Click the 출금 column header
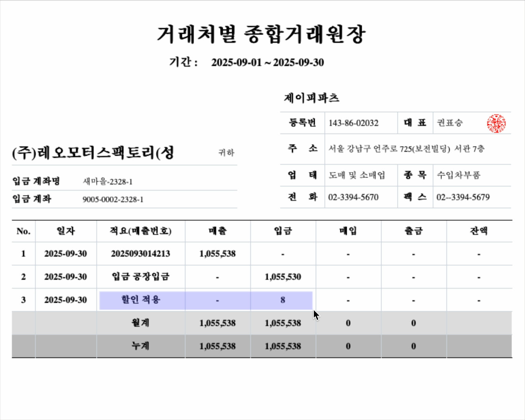The image size is (525, 420). click(413, 231)
